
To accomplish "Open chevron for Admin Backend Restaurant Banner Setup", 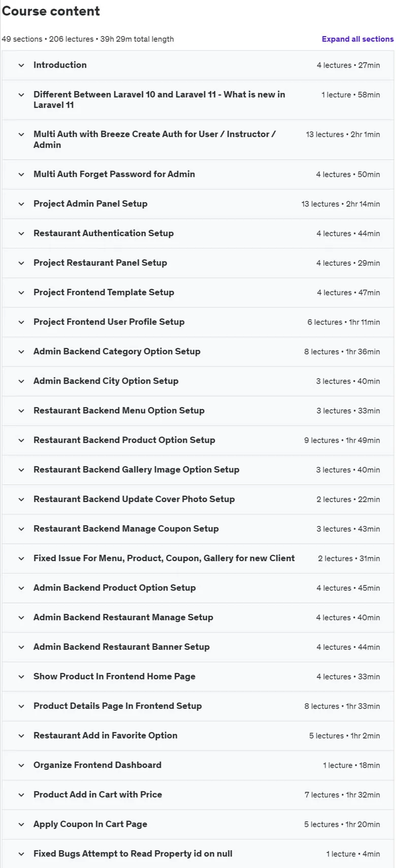I will coord(21,647).
